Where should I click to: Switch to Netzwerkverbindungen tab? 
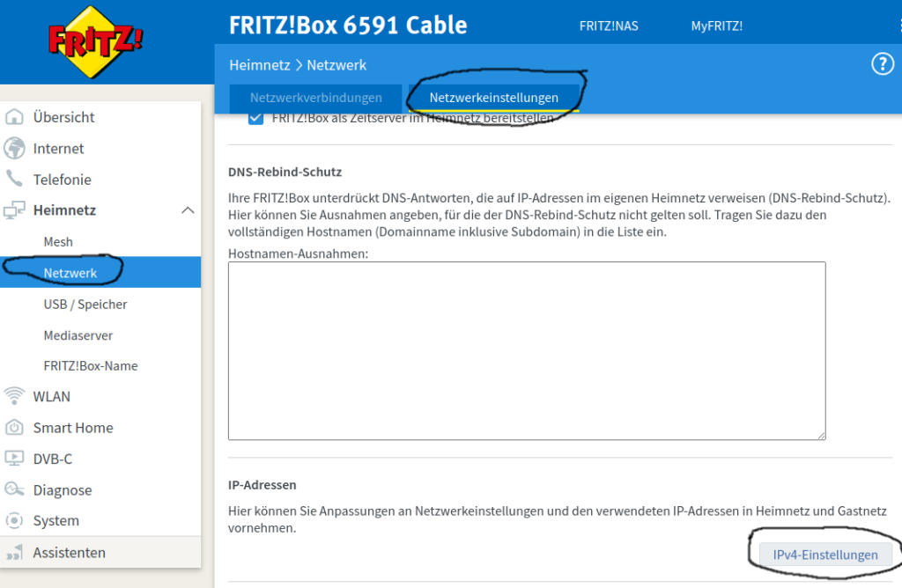click(316, 98)
